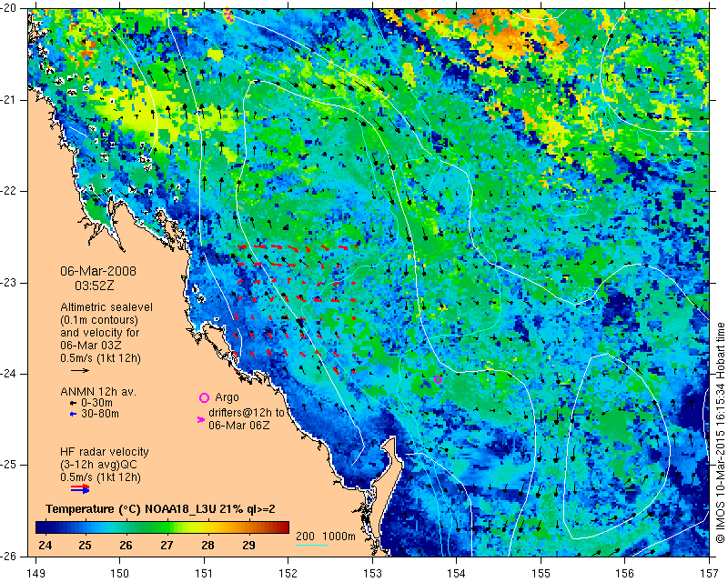Click the colorbar tick label 26

[126, 545]
